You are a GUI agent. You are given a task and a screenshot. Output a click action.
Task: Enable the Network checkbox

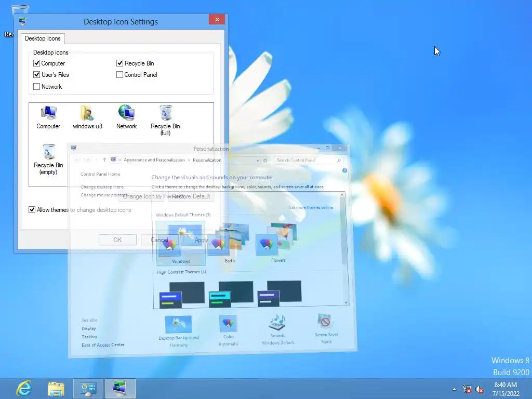37,87
